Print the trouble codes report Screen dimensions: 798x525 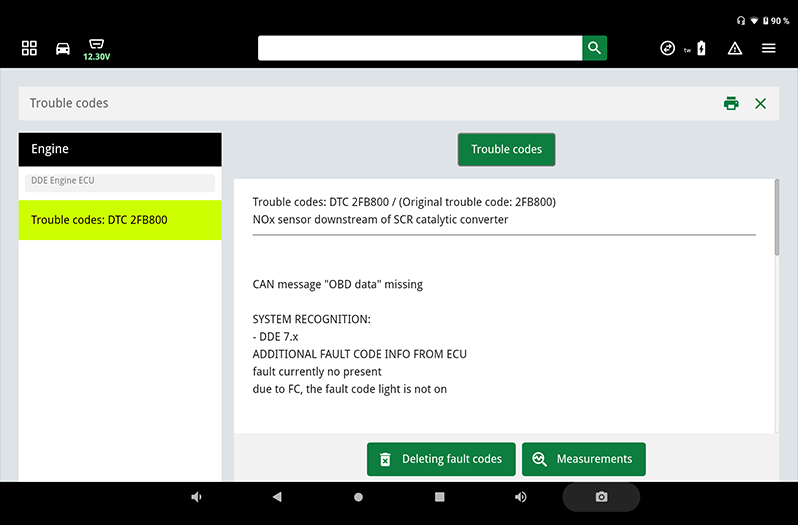731,103
